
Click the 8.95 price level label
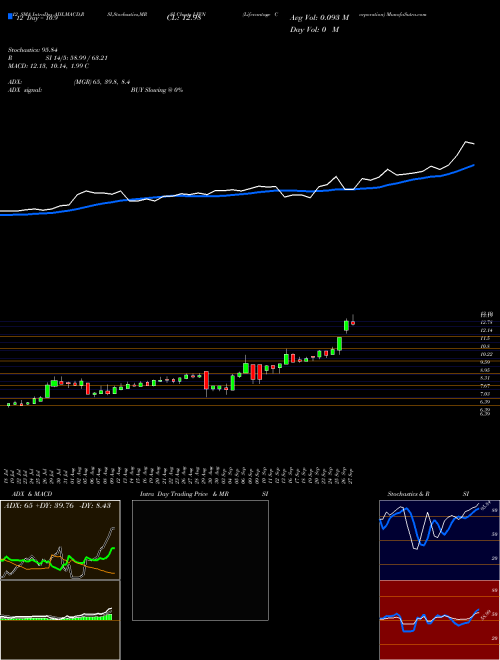[486, 370]
